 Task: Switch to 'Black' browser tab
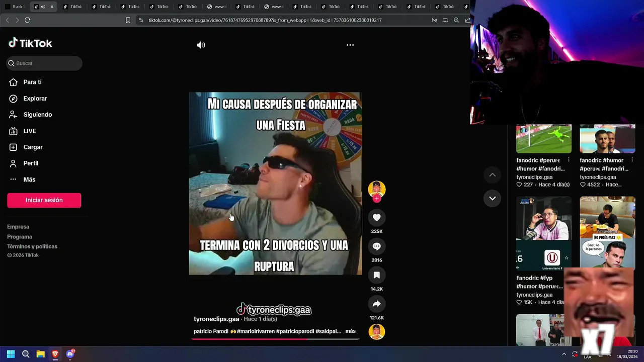(x=15, y=7)
